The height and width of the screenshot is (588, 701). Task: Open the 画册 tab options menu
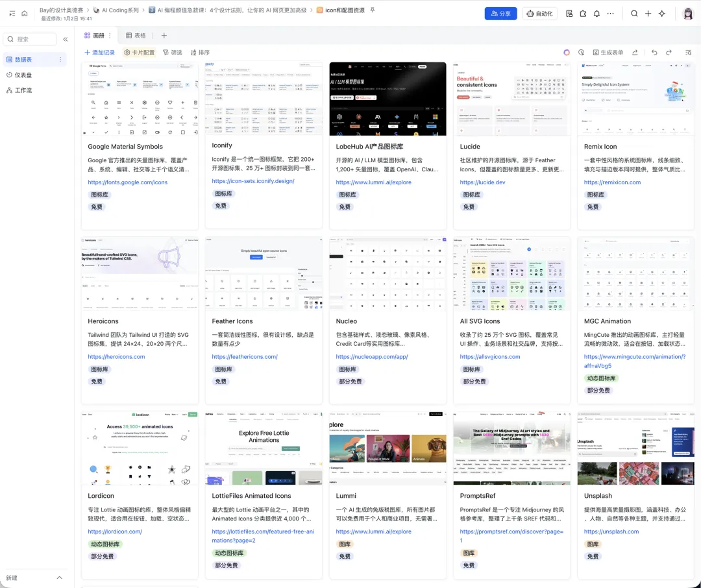(110, 36)
